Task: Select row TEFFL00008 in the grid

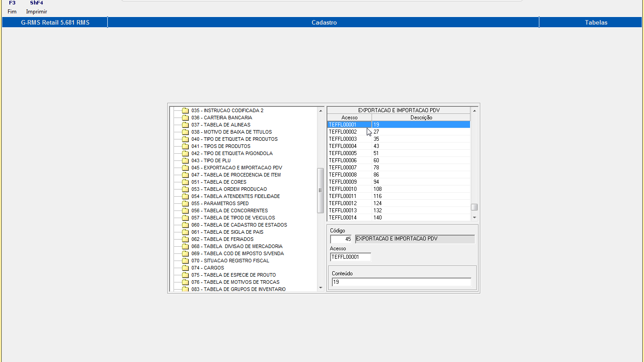Action: click(x=398, y=175)
